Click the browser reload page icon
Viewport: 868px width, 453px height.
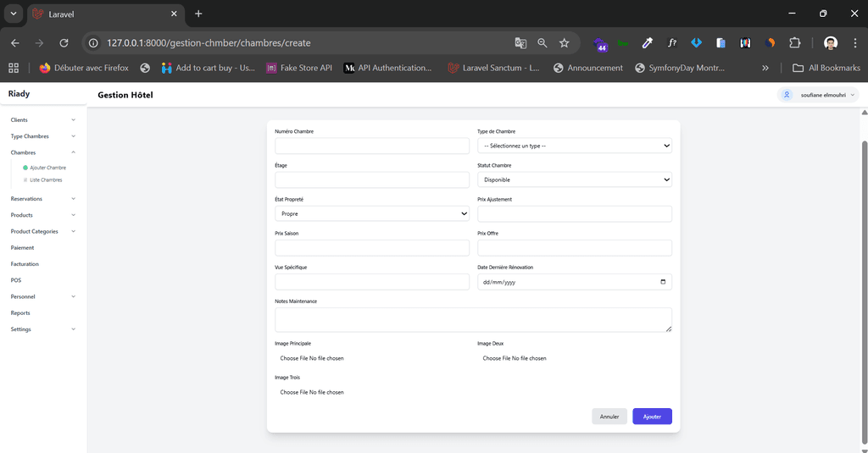(x=64, y=43)
